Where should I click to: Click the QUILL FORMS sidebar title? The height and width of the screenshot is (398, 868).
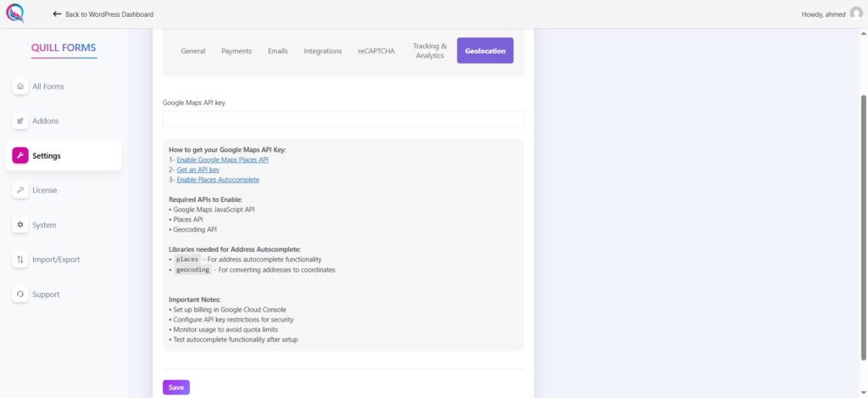[64, 48]
